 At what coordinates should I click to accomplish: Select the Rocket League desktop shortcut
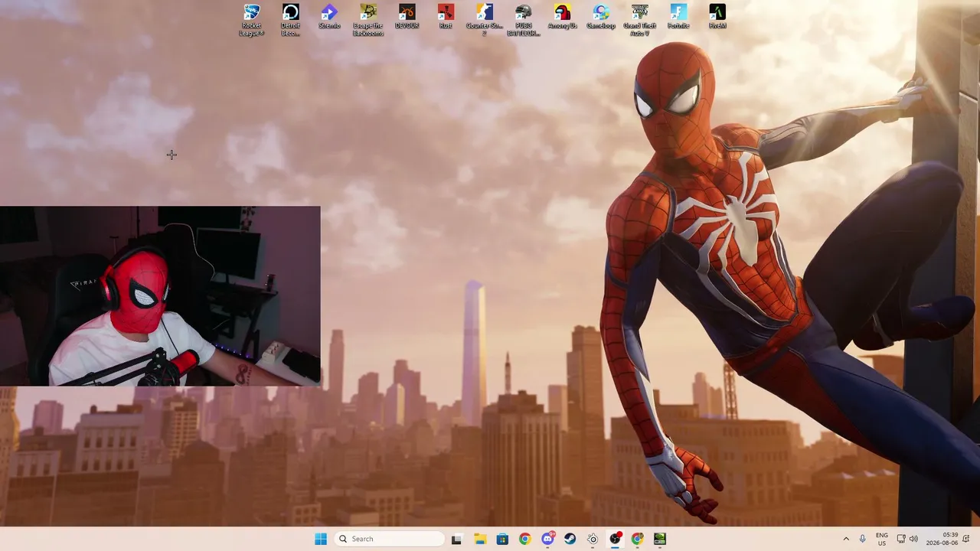coord(252,20)
